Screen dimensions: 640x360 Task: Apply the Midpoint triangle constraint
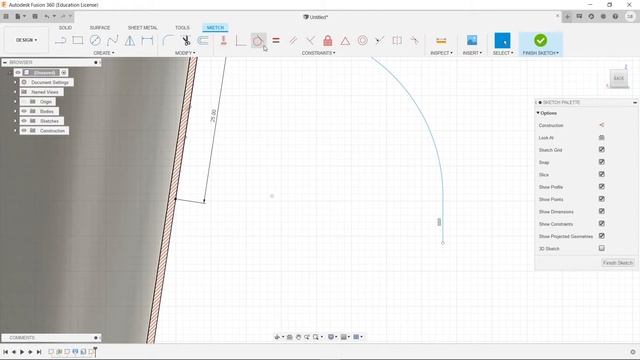345,41
